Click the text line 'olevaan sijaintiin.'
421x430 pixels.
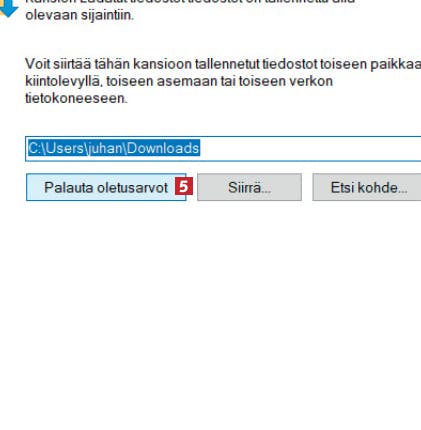80,15
